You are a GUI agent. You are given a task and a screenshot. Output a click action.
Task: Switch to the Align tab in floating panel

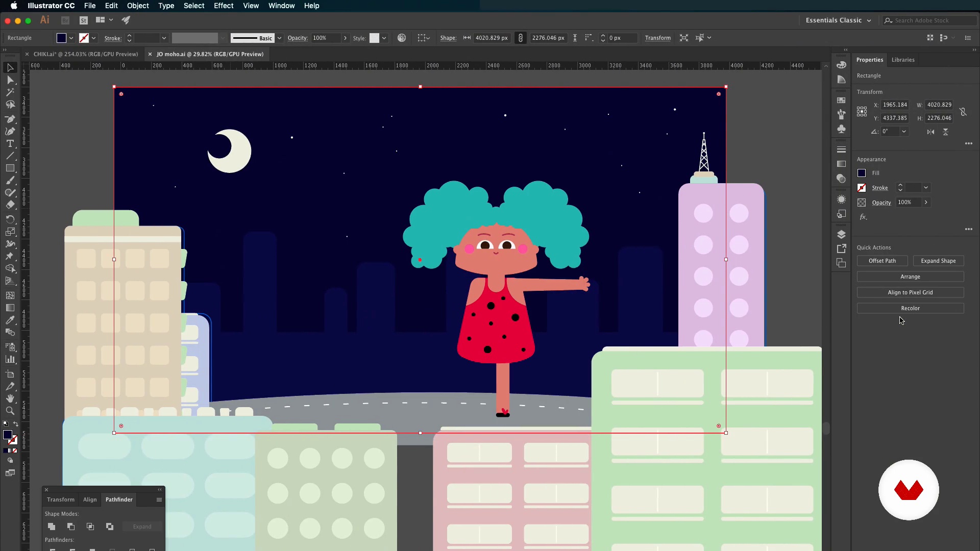[90, 499]
